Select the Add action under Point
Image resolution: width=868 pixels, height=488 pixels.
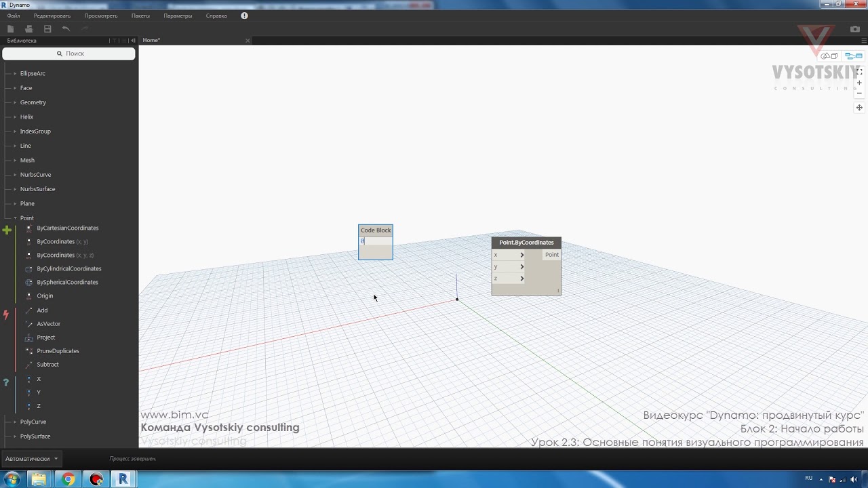[42, 310]
